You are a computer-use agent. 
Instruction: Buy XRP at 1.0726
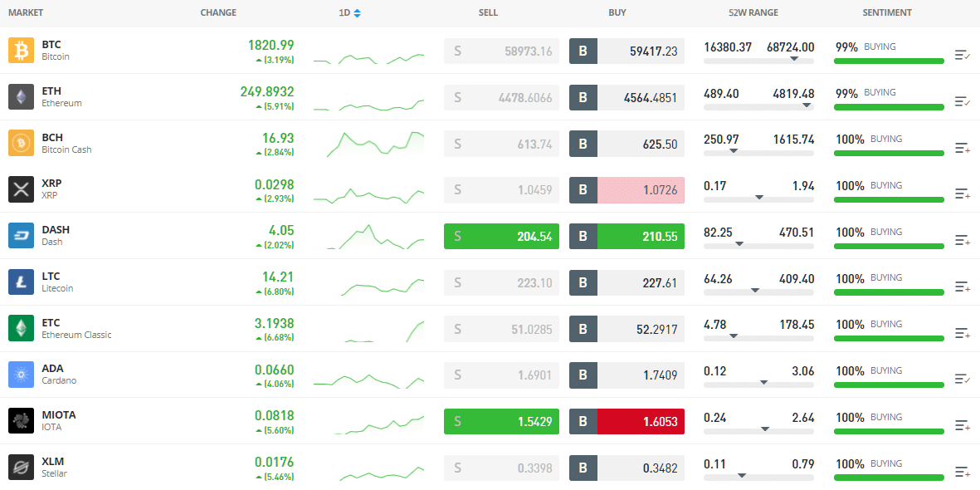627,190
